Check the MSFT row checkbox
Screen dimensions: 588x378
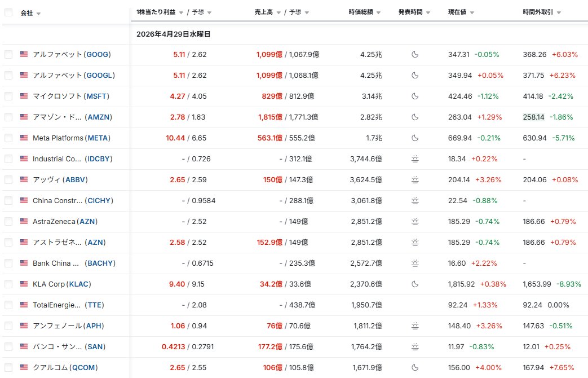pyautogui.click(x=8, y=96)
